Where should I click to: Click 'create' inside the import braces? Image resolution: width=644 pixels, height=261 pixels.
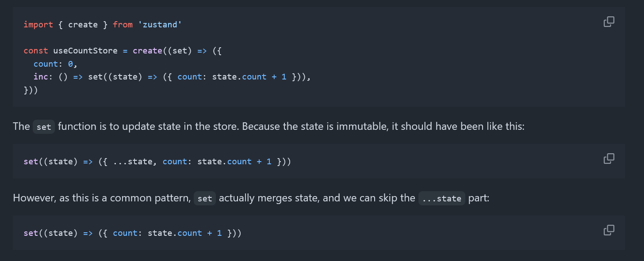(83, 25)
